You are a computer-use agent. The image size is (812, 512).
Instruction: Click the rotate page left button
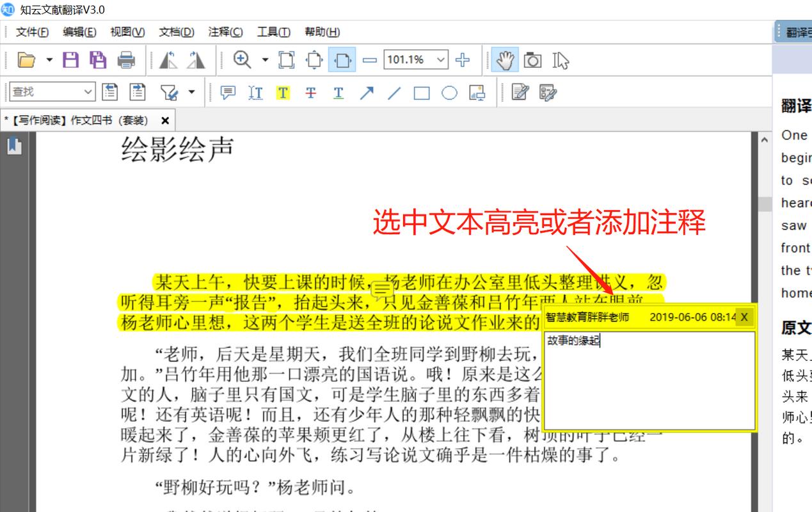tap(167, 60)
